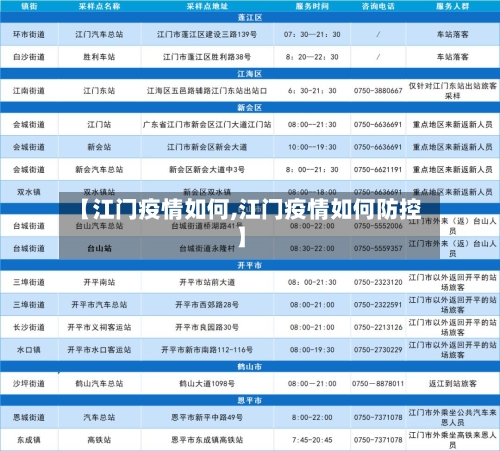Click the '江门站' sampling point name
The image size is (500, 451).
tap(99, 124)
